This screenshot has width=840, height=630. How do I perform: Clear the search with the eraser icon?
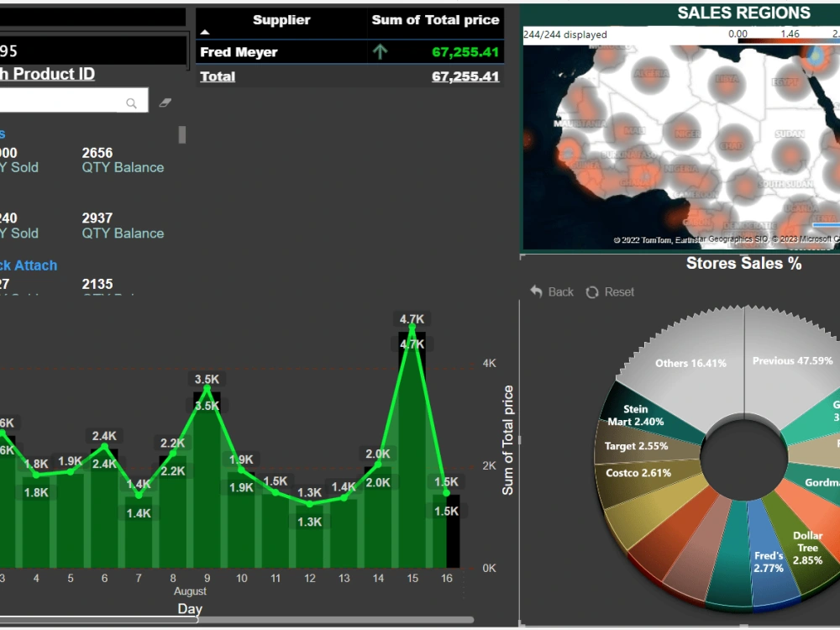point(165,102)
